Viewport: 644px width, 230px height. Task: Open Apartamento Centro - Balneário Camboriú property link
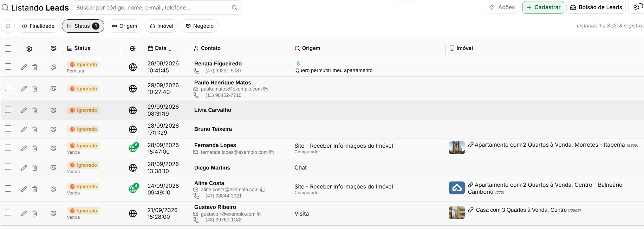tap(545, 189)
